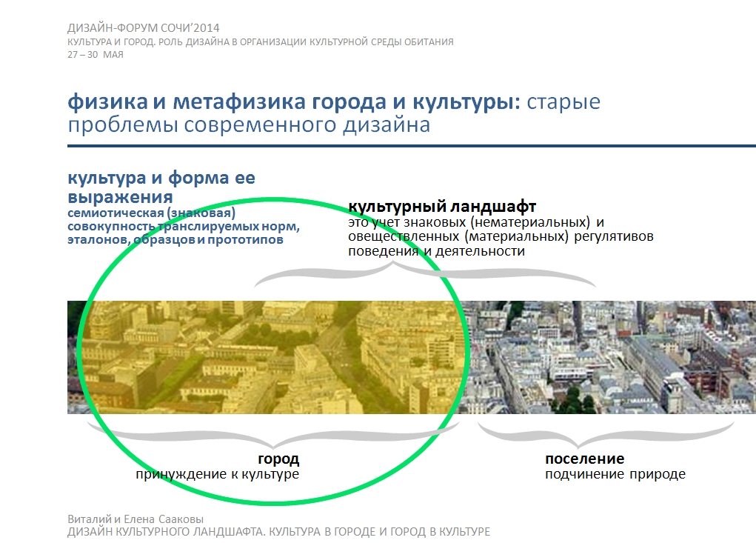This screenshot has height=543, width=756.
Task: Click the heading word 'выражения'
Action: (x=120, y=197)
